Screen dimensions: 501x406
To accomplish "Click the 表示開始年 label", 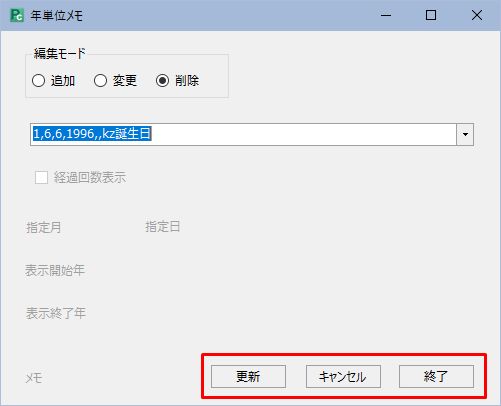I will pos(55,270).
